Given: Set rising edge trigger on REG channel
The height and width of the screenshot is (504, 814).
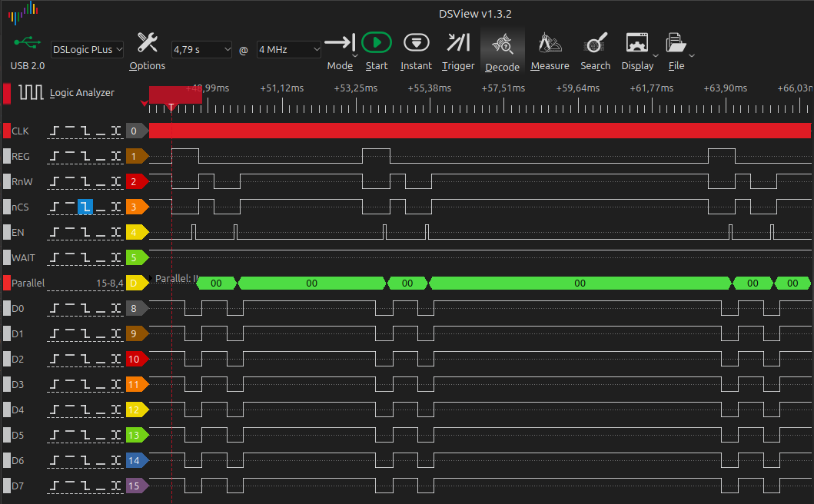Looking at the screenshot, I should (55, 156).
